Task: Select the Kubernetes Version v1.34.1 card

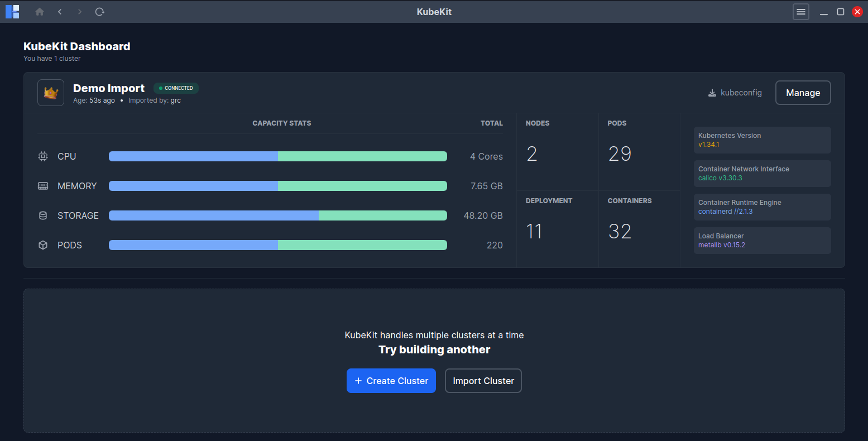Action: click(762, 140)
